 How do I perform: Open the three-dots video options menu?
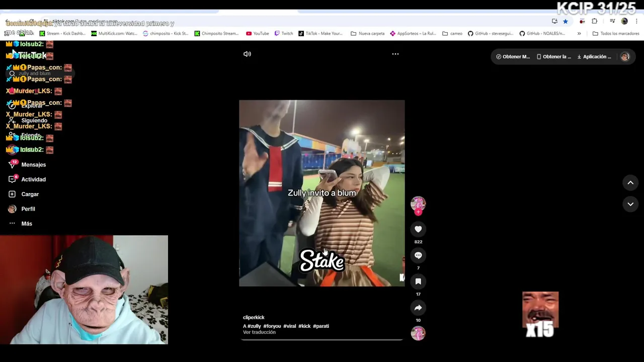(x=395, y=54)
